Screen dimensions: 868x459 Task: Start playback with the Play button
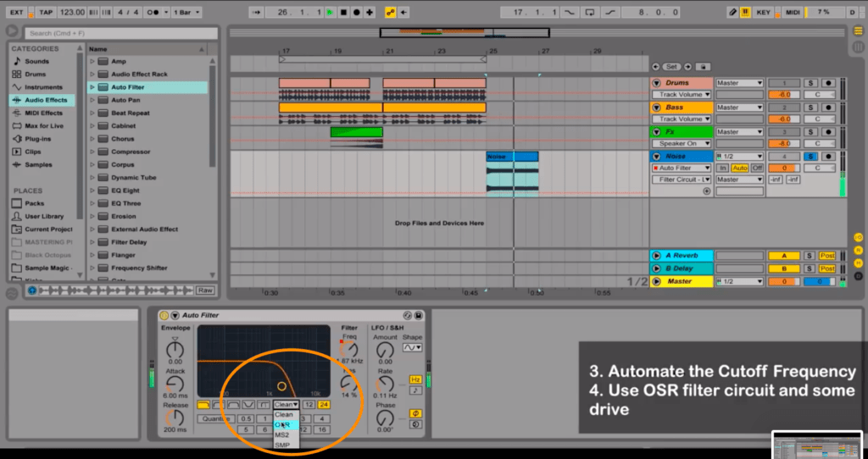pos(331,12)
